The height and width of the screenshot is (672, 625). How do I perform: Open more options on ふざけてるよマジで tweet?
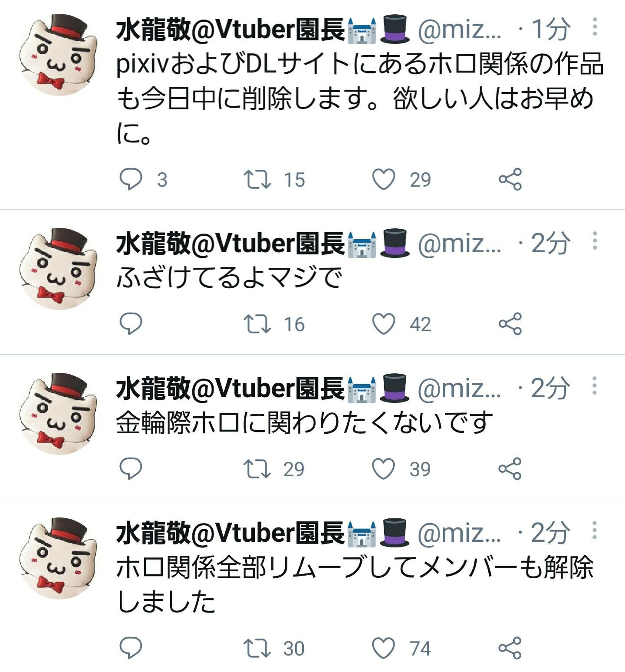[595, 240]
